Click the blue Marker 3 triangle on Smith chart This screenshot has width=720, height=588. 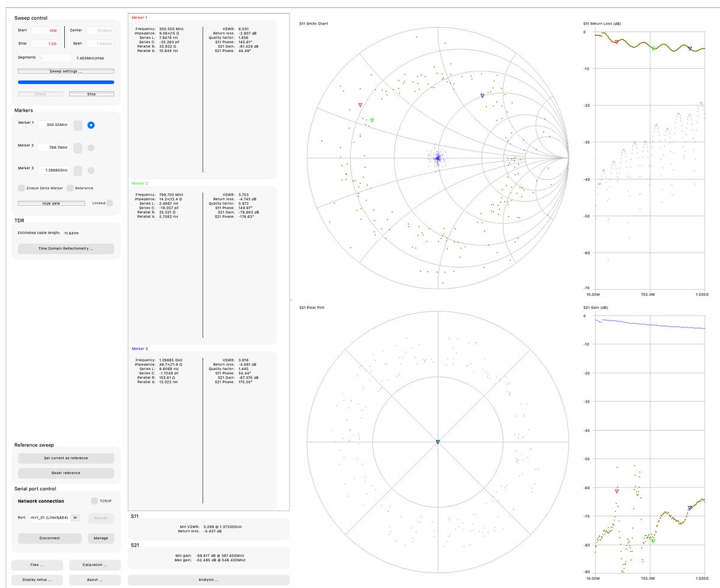click(x=482, y=96)
